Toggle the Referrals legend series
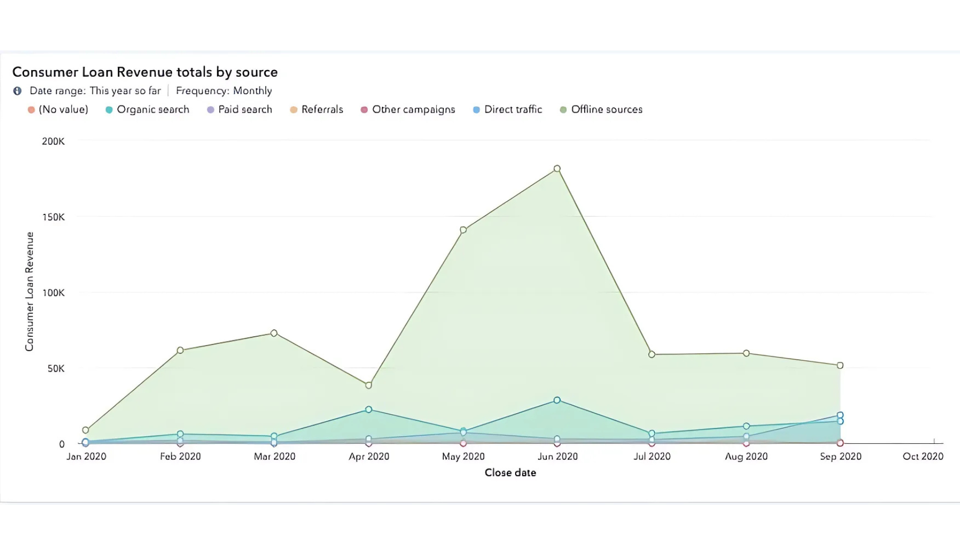The width and height of the screenshot is (960, 560). point(316,110)
